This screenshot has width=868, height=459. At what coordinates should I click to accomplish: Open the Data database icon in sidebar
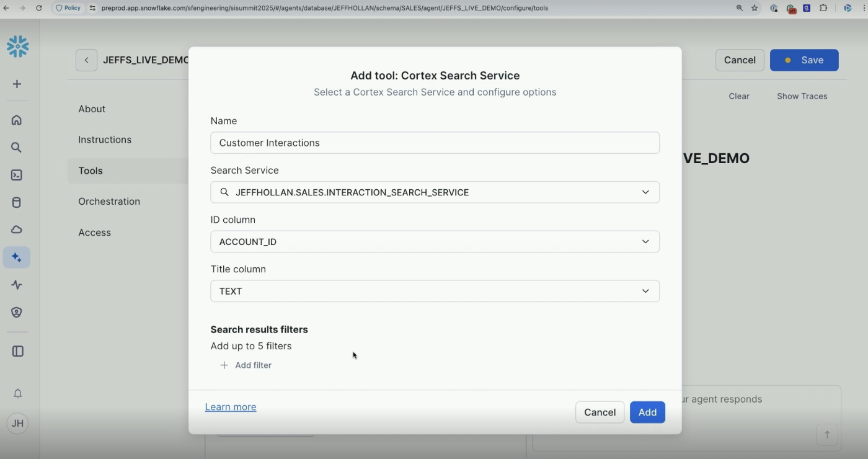pos(17,202)
